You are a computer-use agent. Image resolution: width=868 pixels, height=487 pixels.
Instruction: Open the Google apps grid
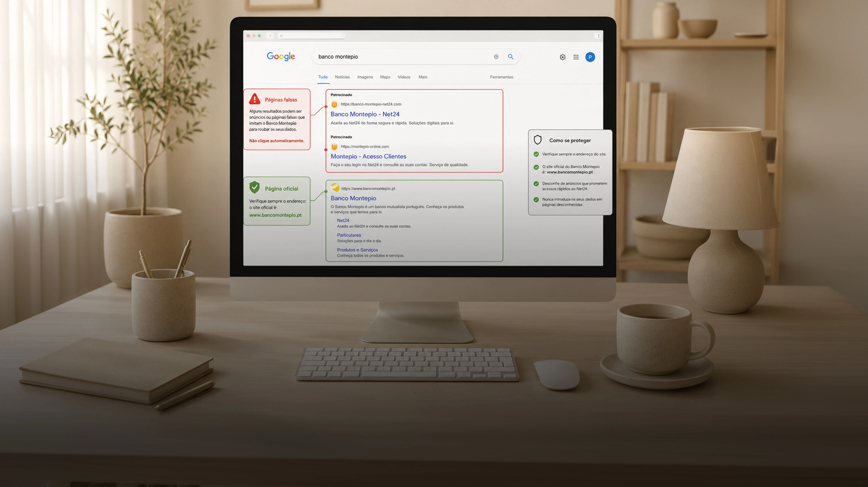(576, 57)
